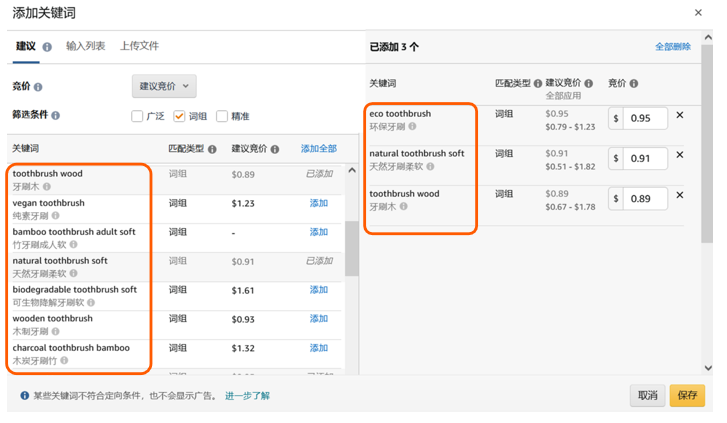Click 全部删除 to remove all keywords
Image resolution: width=727 pixels, height=423 pixels.
672,47
